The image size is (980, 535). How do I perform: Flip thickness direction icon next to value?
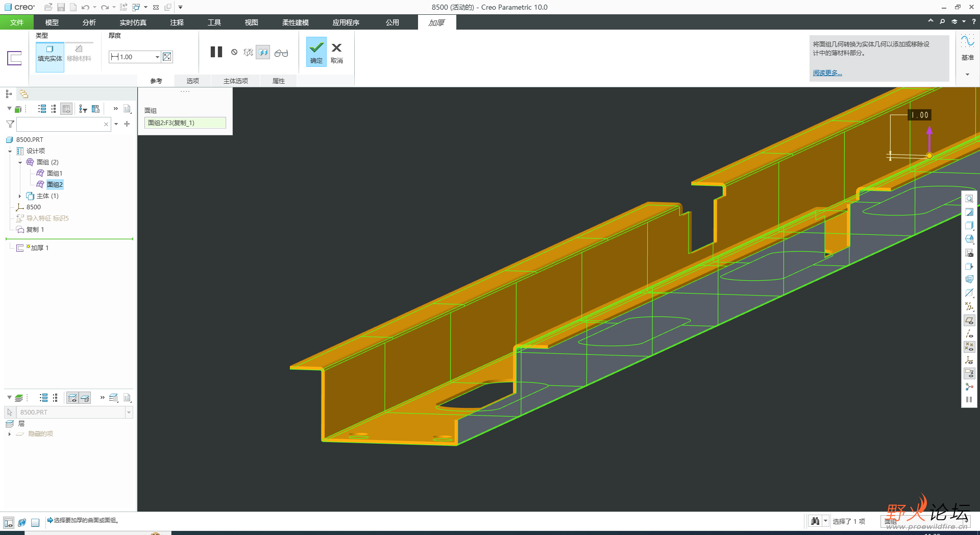coord(167,57)
